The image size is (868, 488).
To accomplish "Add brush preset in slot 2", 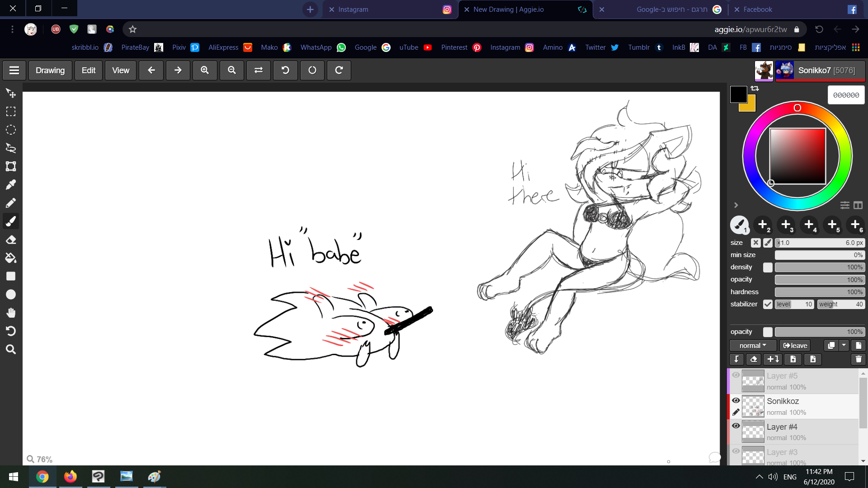I will pos(763,225).
